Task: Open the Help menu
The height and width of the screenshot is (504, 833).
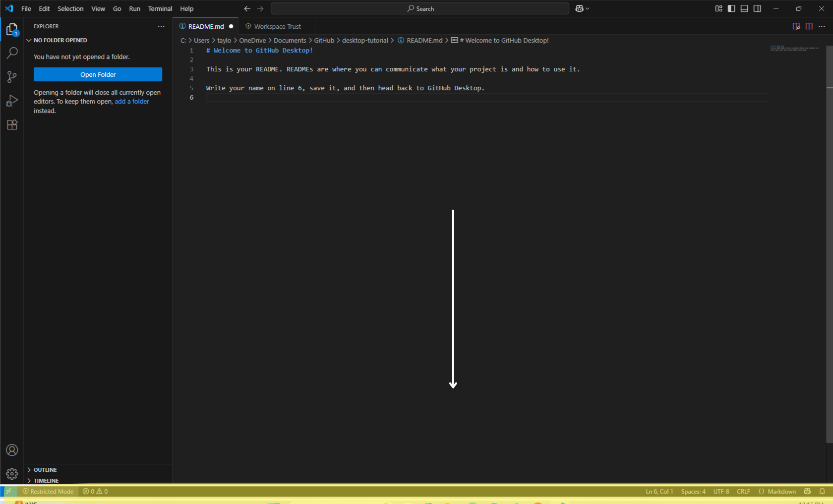Action: (x=187, y=8)
